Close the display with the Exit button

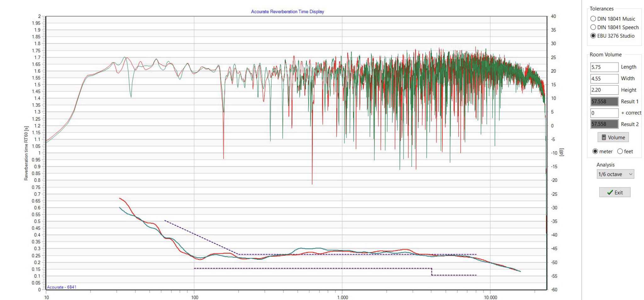(x=614, y=192)
